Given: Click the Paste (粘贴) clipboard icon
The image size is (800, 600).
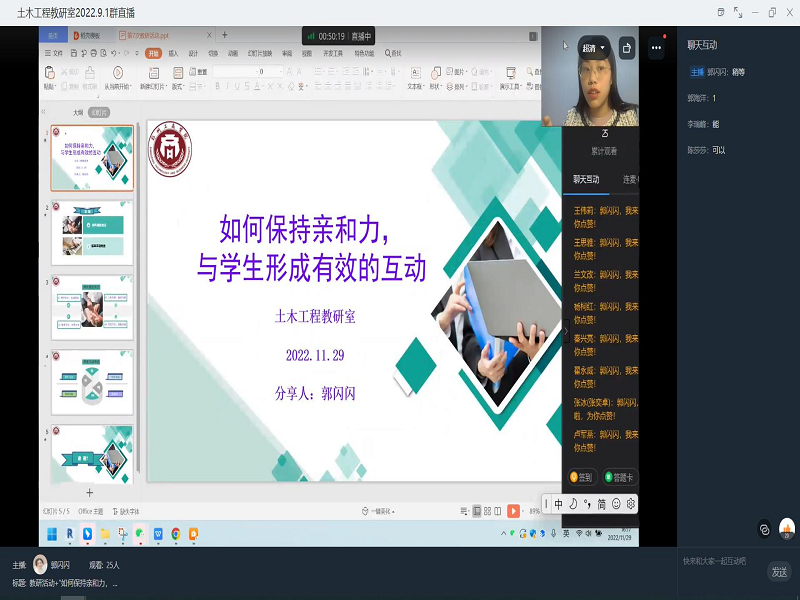Looking at the screenshot, I should point(49,72).
